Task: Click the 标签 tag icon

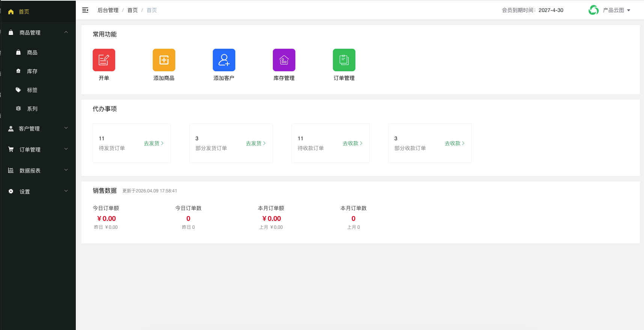Action: 18,90
